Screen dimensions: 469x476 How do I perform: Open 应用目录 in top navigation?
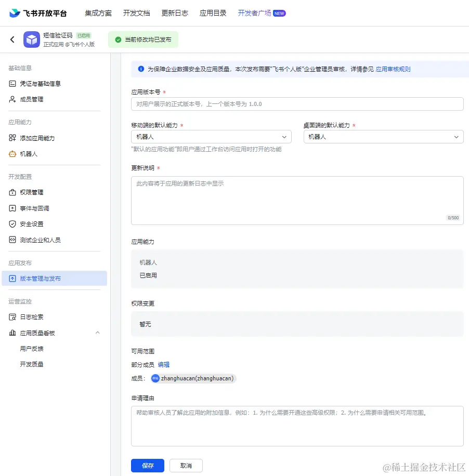point(213,13)
